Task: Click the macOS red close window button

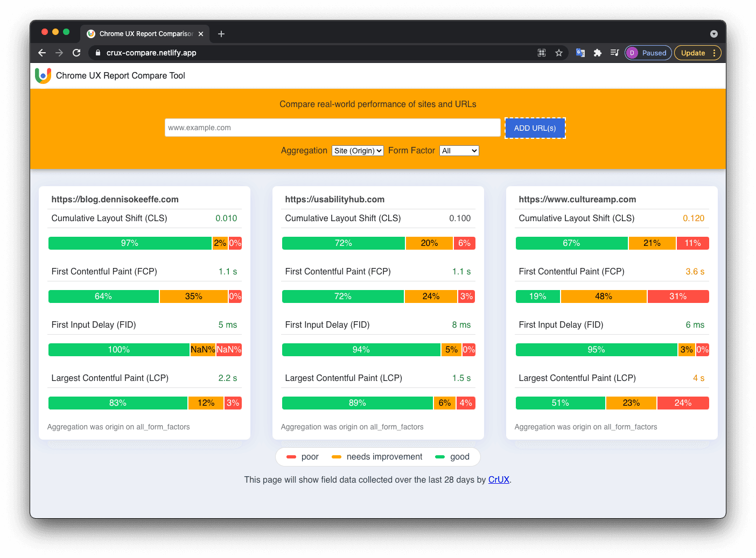Action: pyautogui.click(x=45, y=32)
